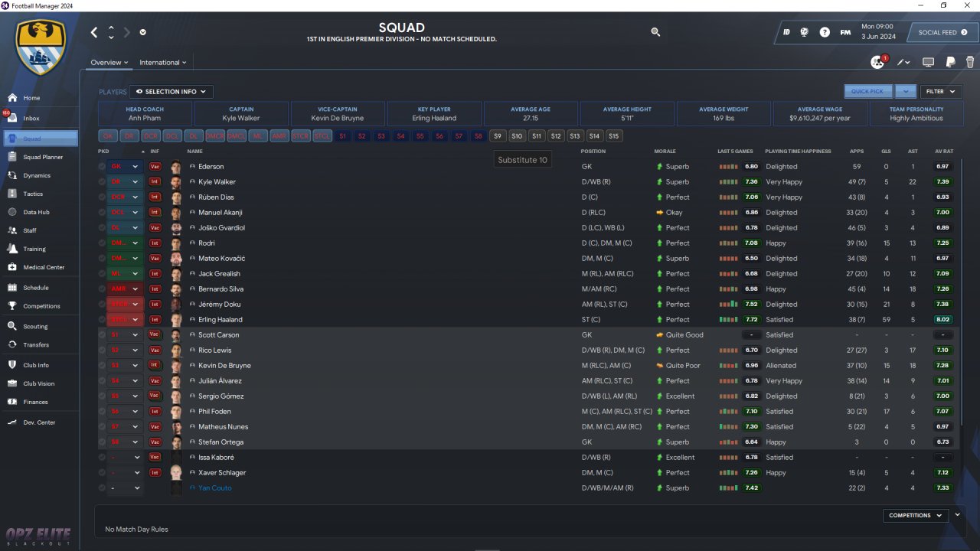Open the Overview tab menu
This screenshot has height=551, width=980.
[x=109, y=63]
